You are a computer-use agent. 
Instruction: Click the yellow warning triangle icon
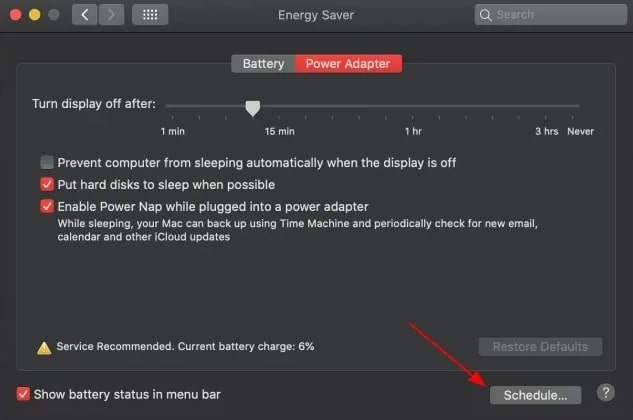pyautogui.click(x=44, y=348)
